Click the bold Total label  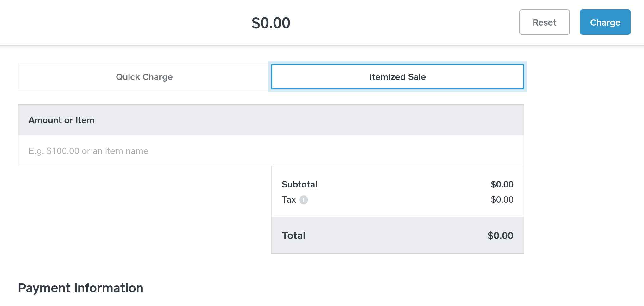(x=294, y=236)
